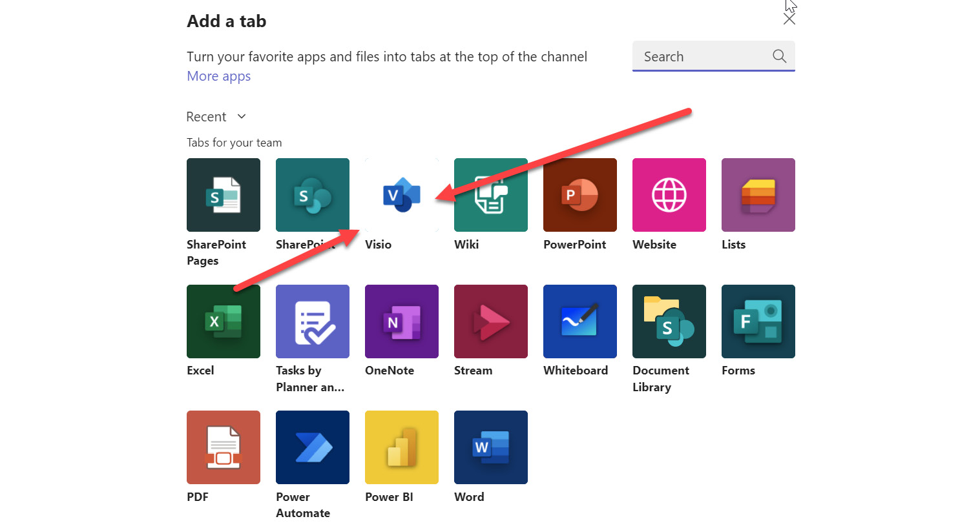Click the PowerPoint label text

(574, 245)
